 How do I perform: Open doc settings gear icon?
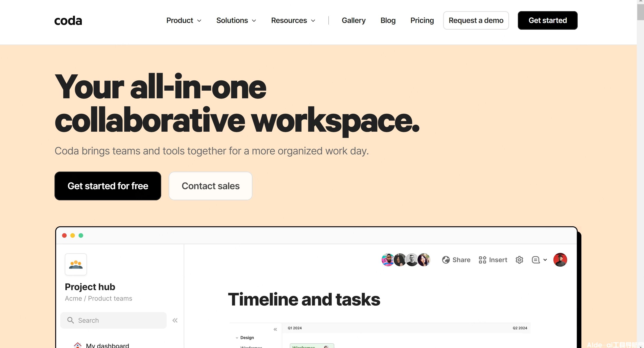[x=519, y=260]
